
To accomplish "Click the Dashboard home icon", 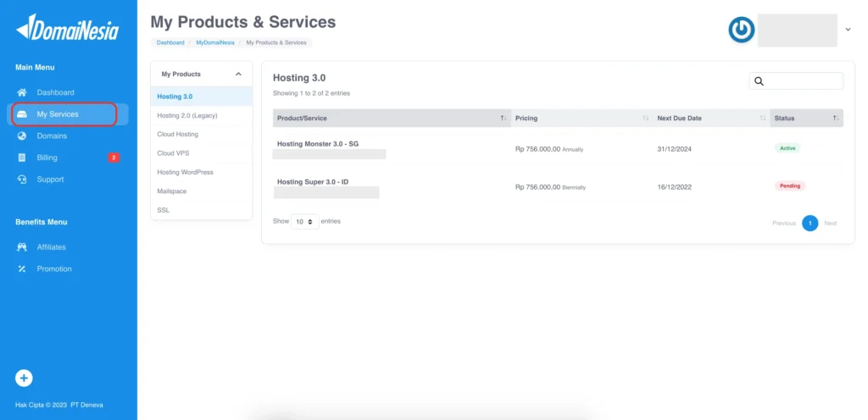I will 21,92.
